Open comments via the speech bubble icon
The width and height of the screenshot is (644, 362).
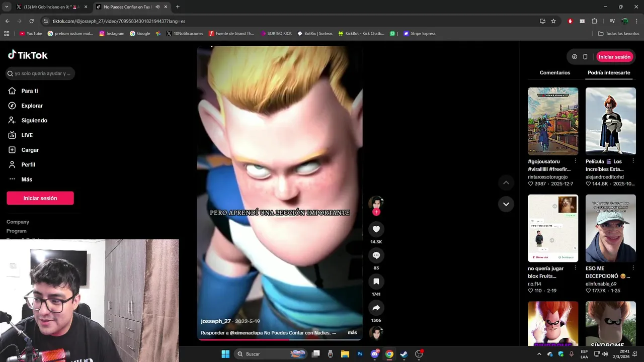pyautogui.click(x=376, y=255)
